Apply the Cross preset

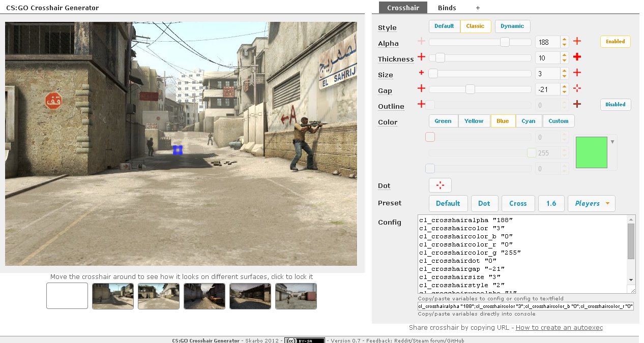518,203
